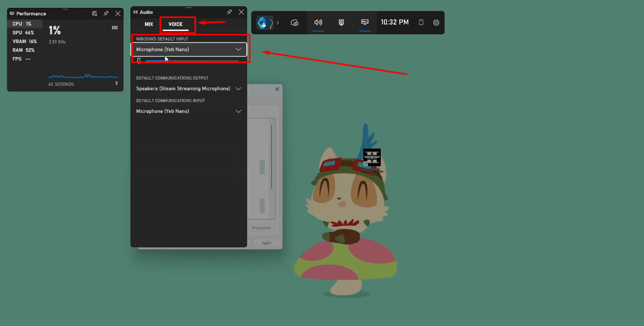Click the CPU usage graph line
Viewport: 644px width, 326px height.
(83, 76)
